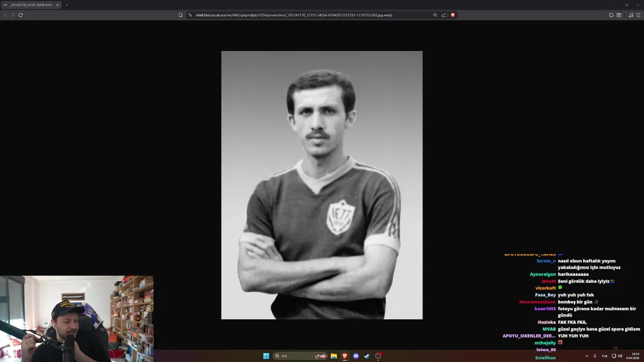Toggle the browser sidebar panel
The image size is (644, 362).
coord(619,15)
